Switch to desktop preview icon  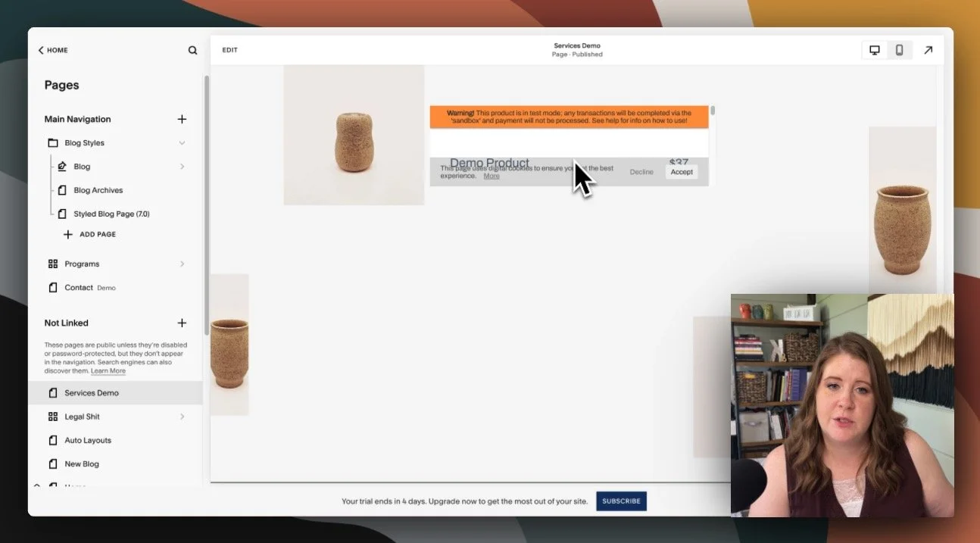(x=875, y=50)
